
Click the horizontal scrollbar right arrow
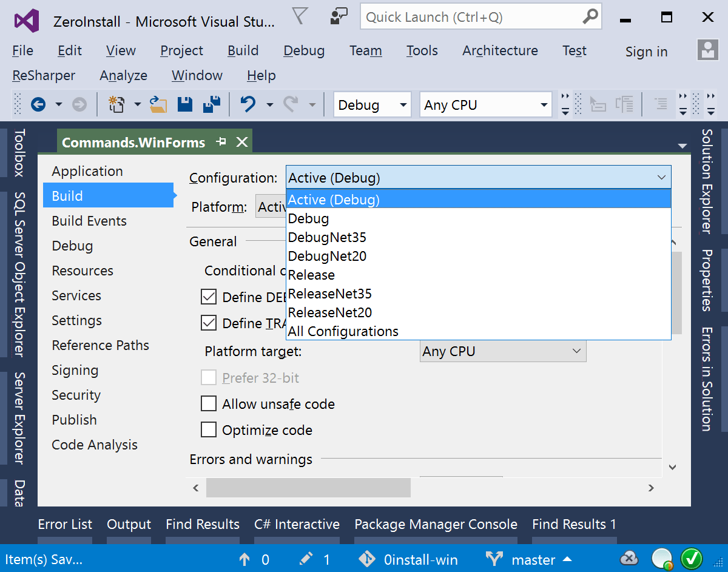651,488
